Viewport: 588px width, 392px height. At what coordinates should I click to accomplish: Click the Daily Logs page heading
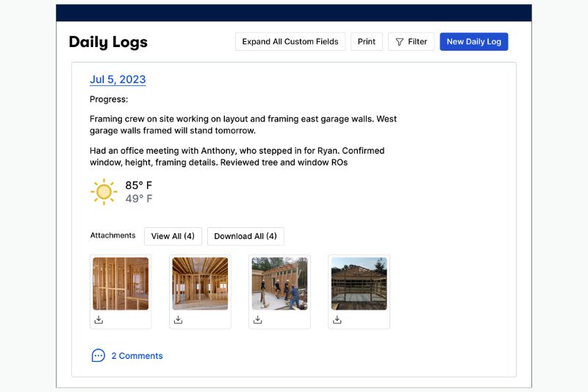coord(108,42)
